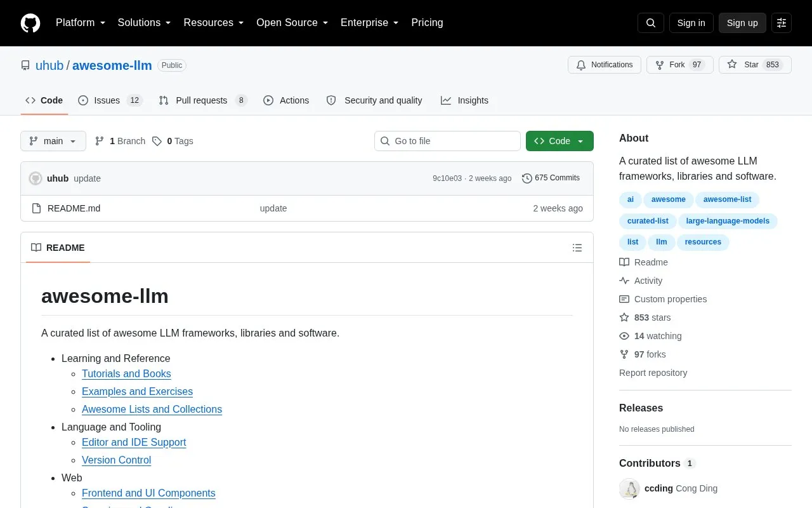Open Editor and IDE Support link

click(134, 442)
